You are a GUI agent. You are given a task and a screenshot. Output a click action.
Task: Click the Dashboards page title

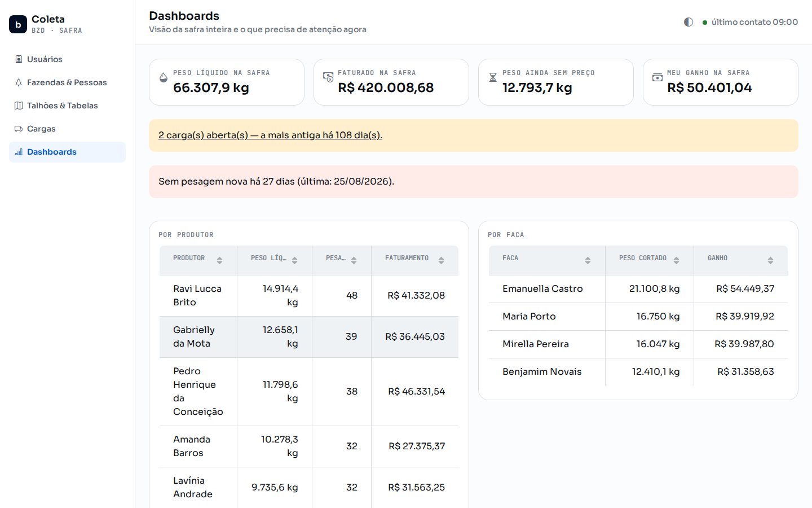click(184, 16)
